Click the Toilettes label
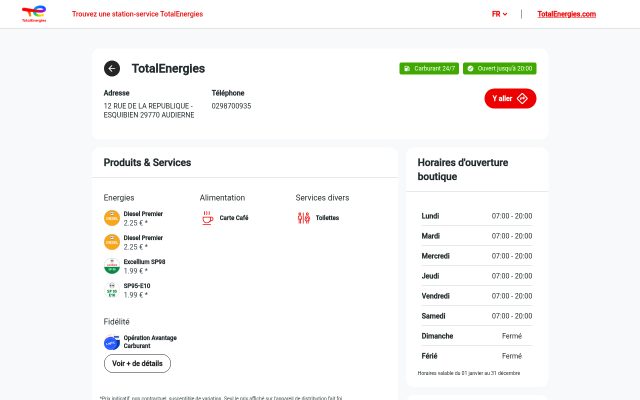This screenshot has height=400, width=640. coord(327,218)
